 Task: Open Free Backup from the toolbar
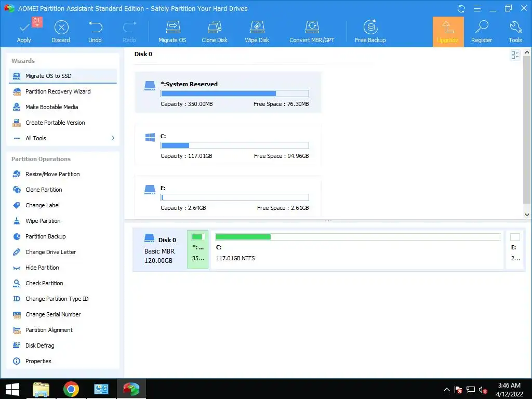370,32
